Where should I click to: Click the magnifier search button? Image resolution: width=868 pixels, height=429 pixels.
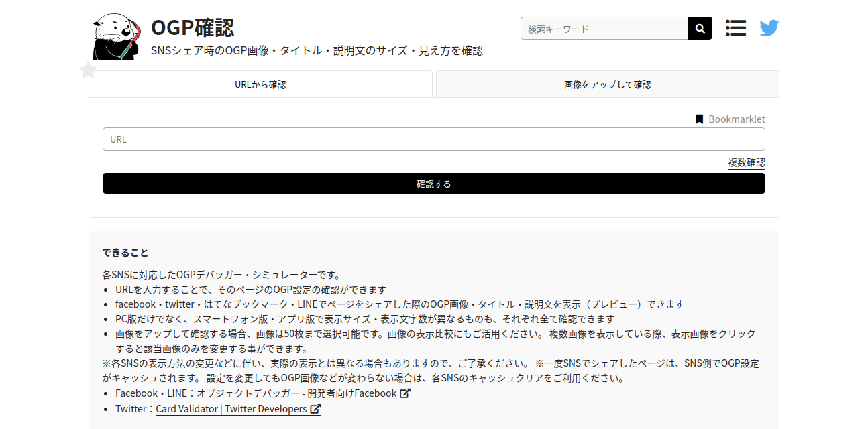[x=700, y=28]
